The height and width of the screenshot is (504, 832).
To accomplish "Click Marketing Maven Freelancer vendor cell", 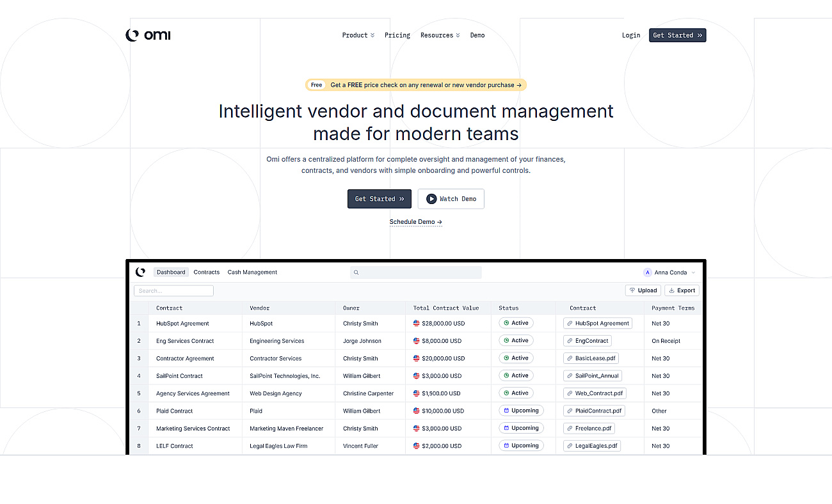I will pos(287,429).
